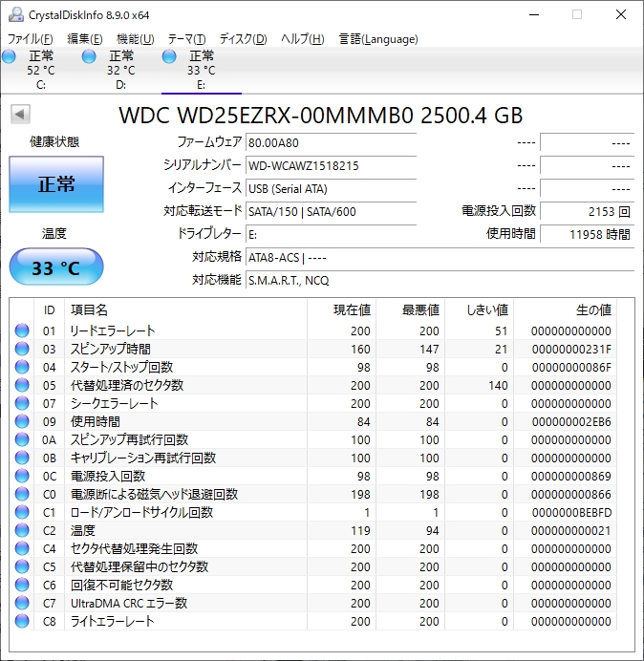Click the 健康状態 label

point(54,141)
